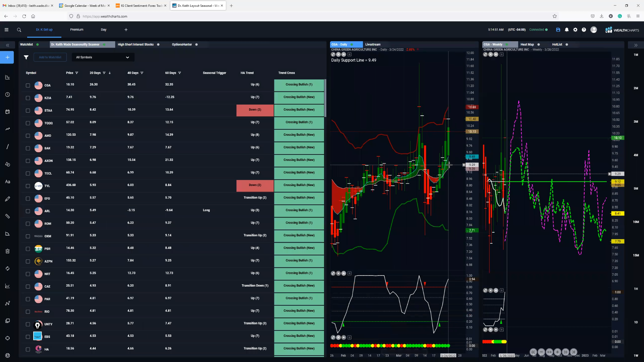Expand the right timeframe panel chevron
This screenshot has height=362, width=644.
point(636,45)
